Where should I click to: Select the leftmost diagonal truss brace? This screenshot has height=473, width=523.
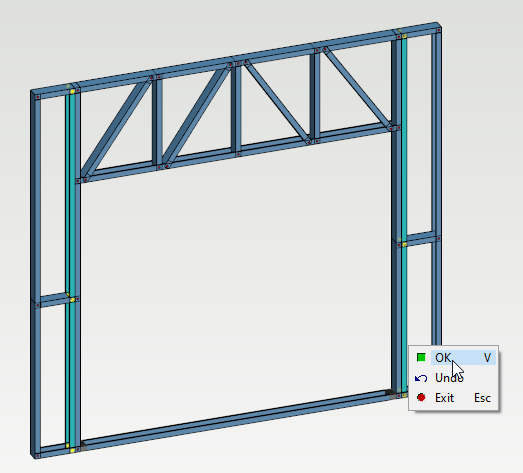pos(116,127)
